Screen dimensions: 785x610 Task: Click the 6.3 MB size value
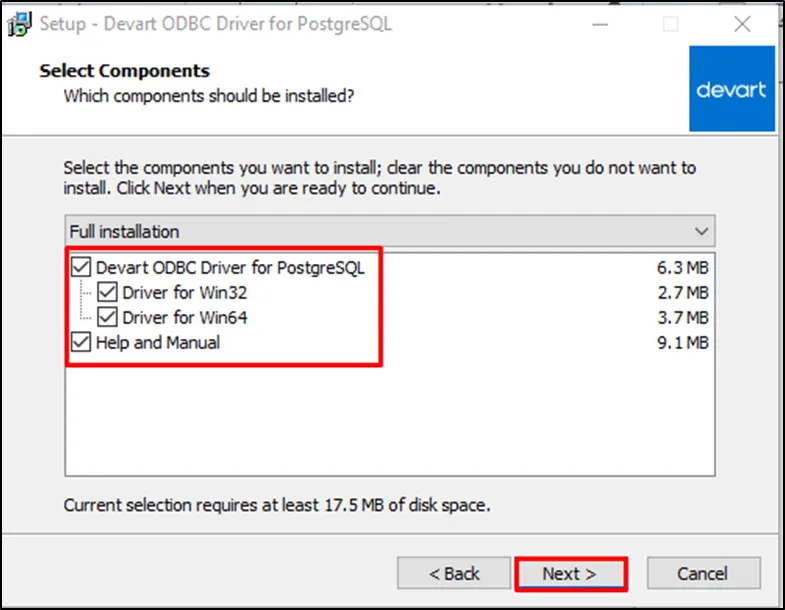682,268
